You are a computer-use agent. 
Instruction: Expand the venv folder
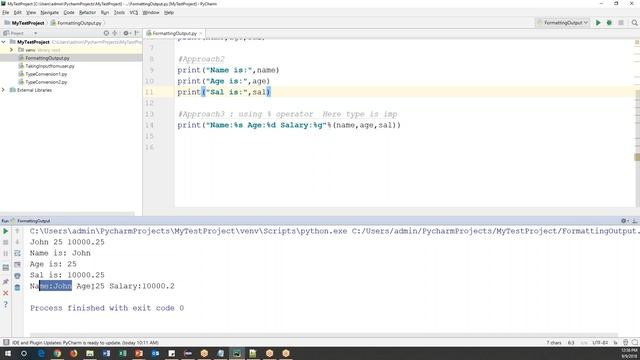[x=11, y=50]
